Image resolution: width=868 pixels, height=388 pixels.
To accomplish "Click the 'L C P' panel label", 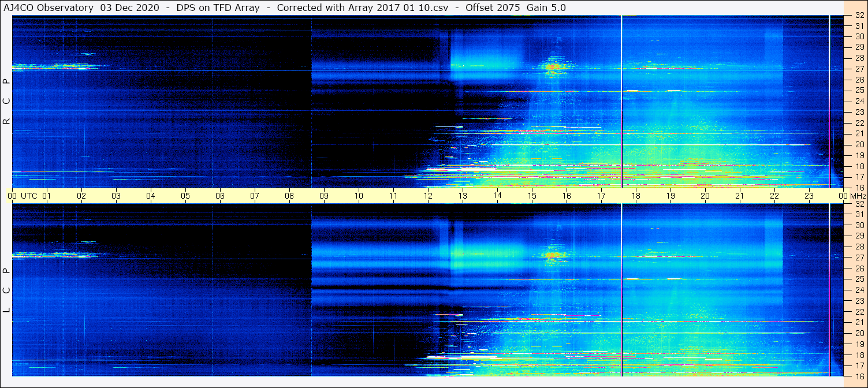I will pyautogui.click(x=7, y=290).
